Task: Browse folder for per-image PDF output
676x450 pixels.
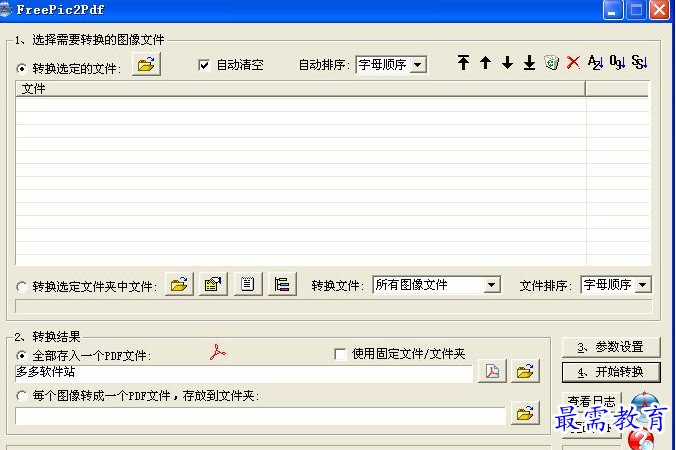Action: pos(525,413)
